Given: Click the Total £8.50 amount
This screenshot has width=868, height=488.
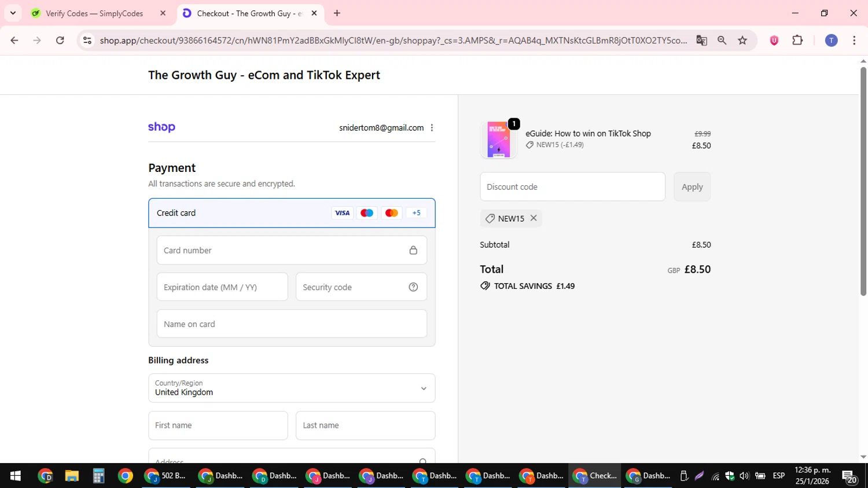Looking at the screenshot, I should (697, 270).
